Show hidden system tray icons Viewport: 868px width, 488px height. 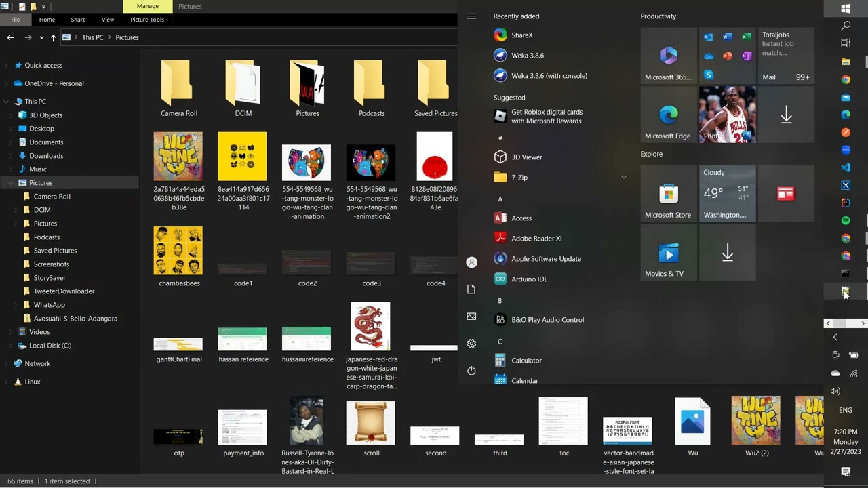click(835, 338)
